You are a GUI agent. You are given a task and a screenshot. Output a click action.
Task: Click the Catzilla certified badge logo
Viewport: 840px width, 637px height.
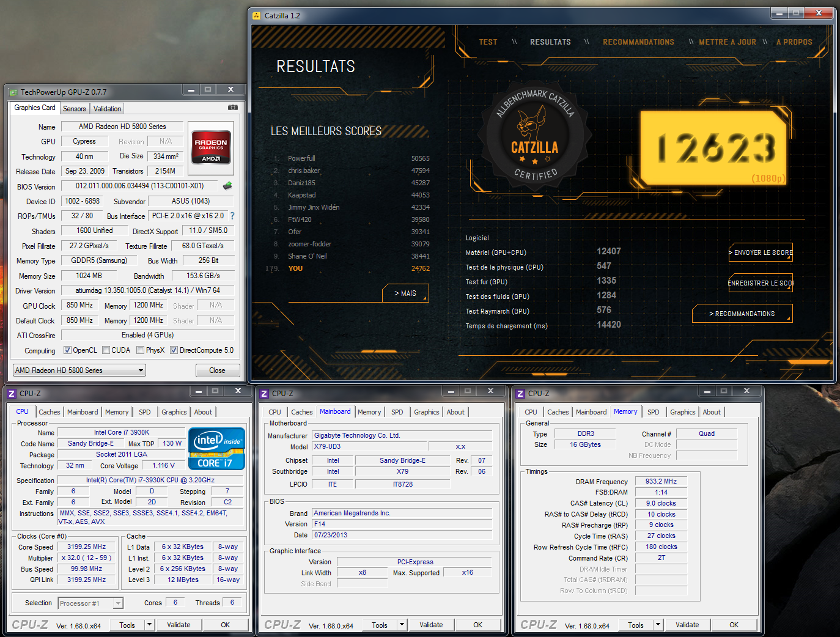click(534, 137)
